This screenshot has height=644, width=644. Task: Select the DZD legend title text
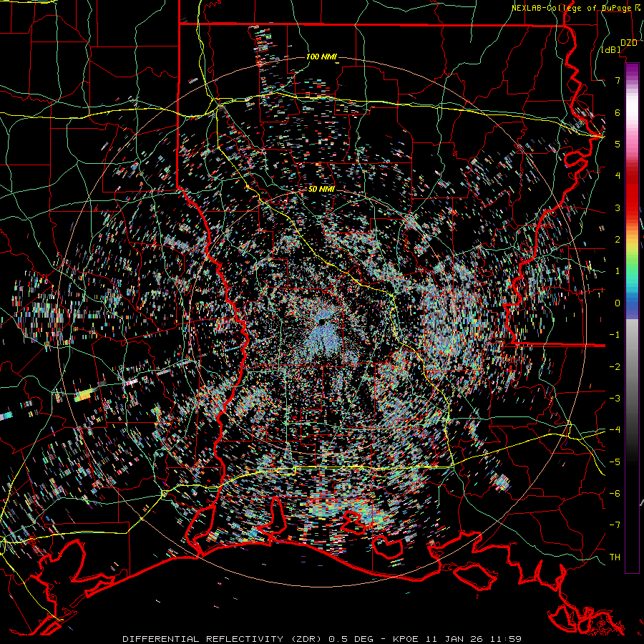[x=629, y=43]
